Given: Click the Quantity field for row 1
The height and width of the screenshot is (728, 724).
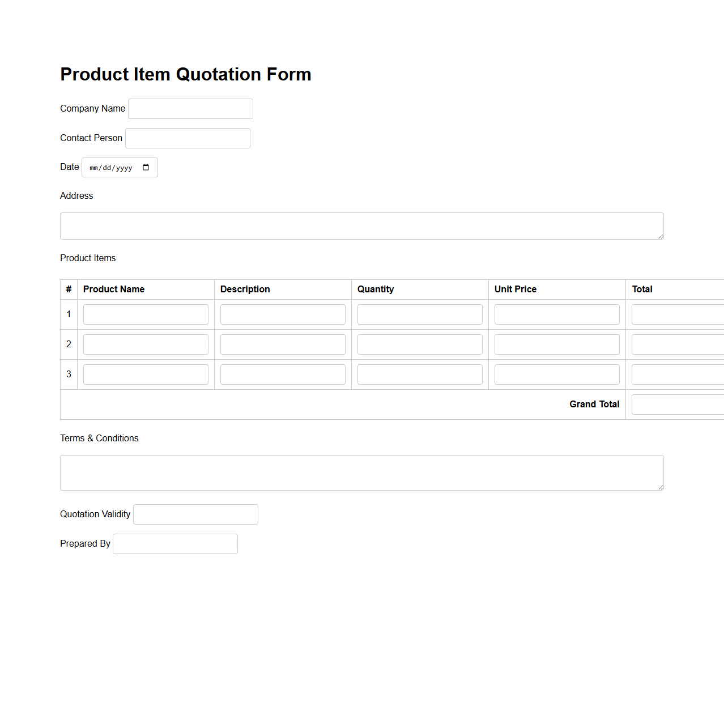Looking at the screenshot, I should (419, 314).
